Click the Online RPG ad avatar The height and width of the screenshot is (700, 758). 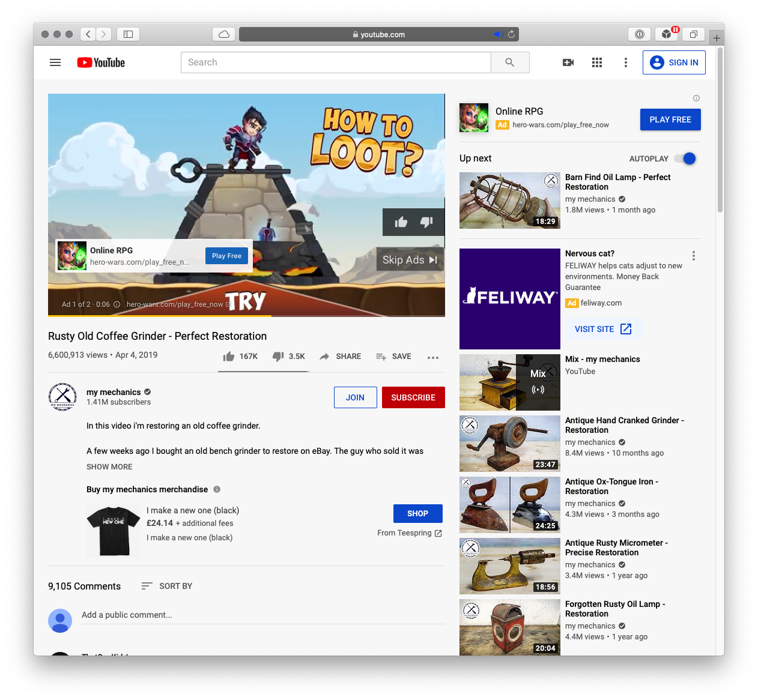(x=474, y=118)
